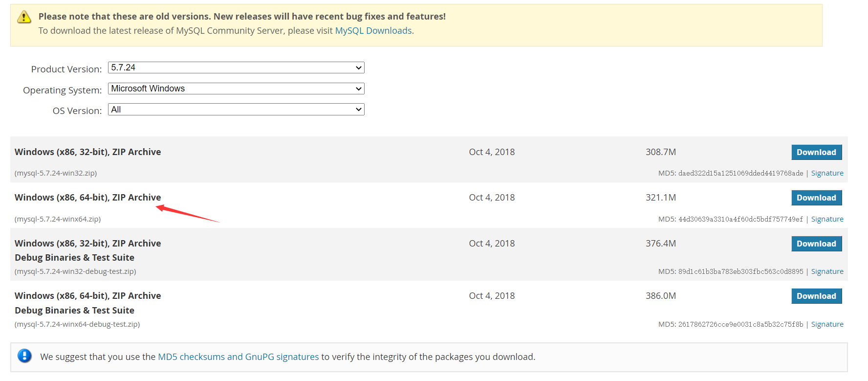Click the release date beside the 308.7M file

click(x=492, y=152)
